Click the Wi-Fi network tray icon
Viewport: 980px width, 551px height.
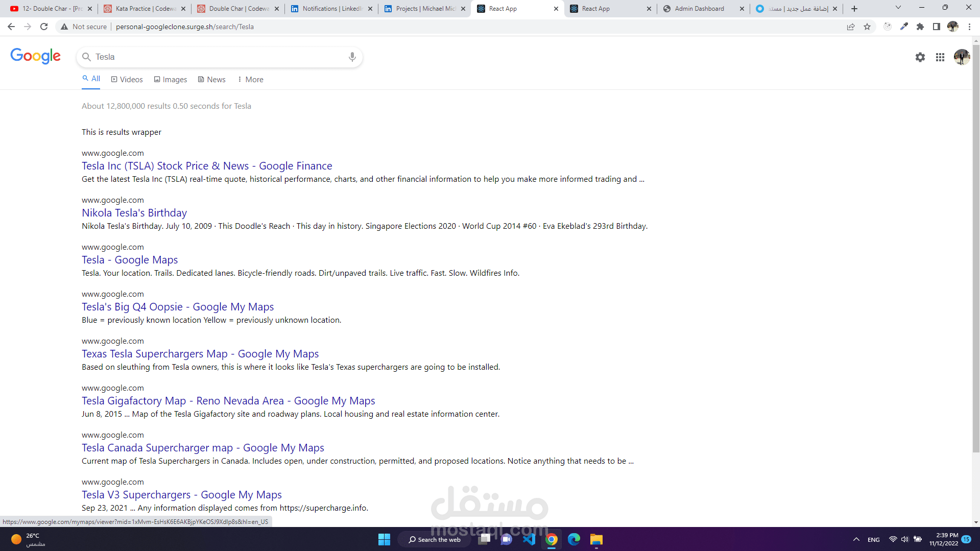coord(893,539)
